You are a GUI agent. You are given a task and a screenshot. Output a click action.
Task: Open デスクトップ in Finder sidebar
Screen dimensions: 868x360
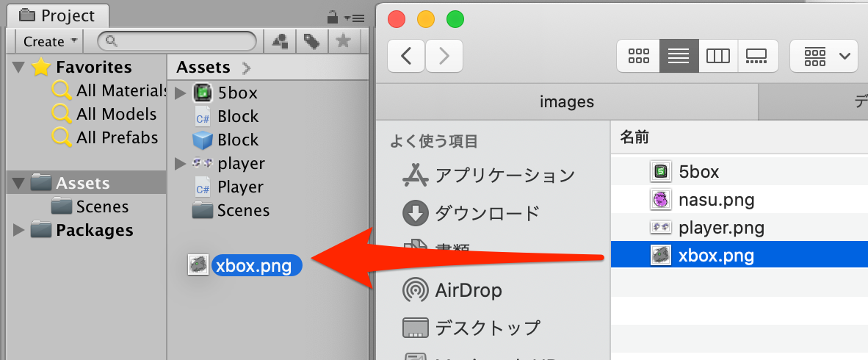point(471,328)
